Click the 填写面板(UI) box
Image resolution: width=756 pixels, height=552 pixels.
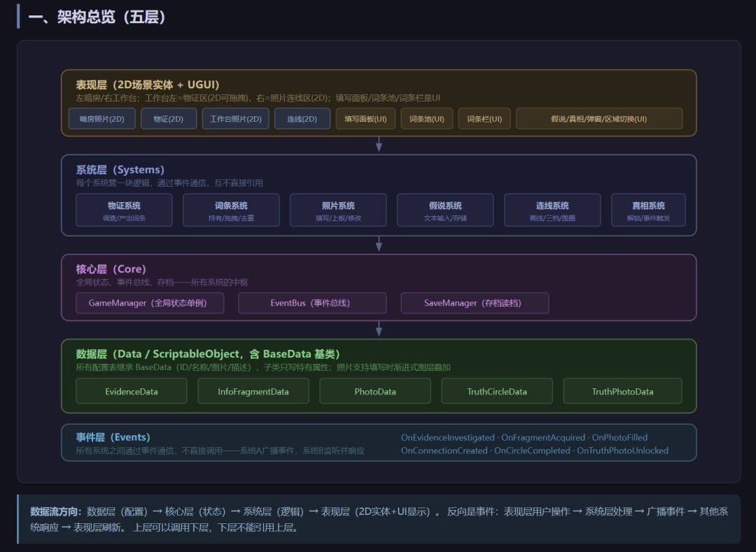click(x=365, y=118)
